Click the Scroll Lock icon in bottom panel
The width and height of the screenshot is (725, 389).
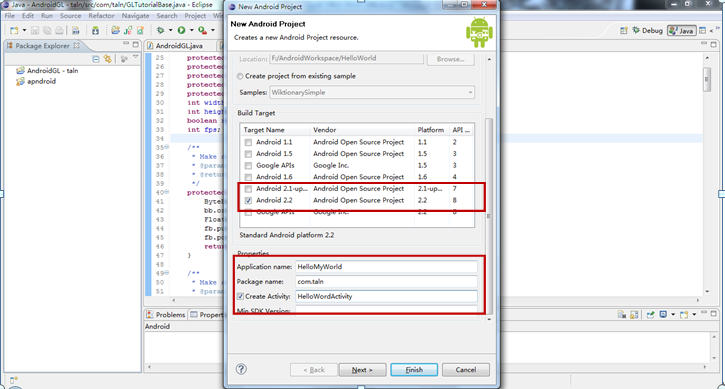pyautogui.click(x=634, y=315)
